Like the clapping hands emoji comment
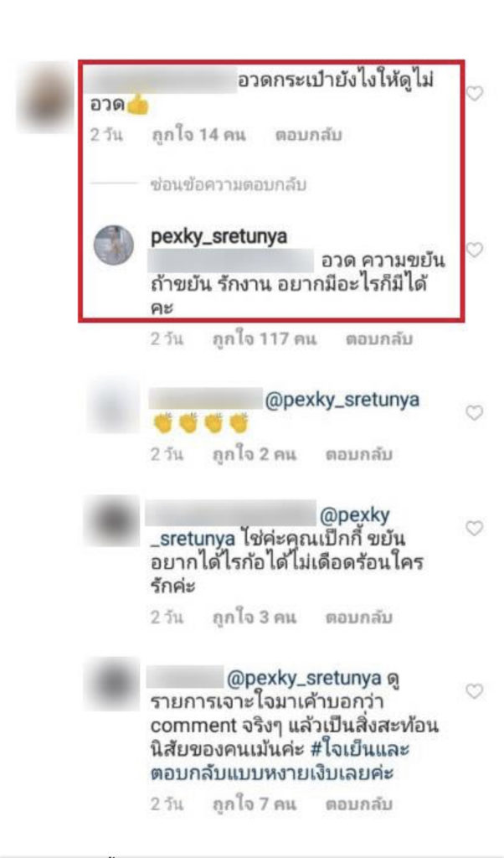The width and height of the screenshot is (504, 858). (x=475, y=412)
